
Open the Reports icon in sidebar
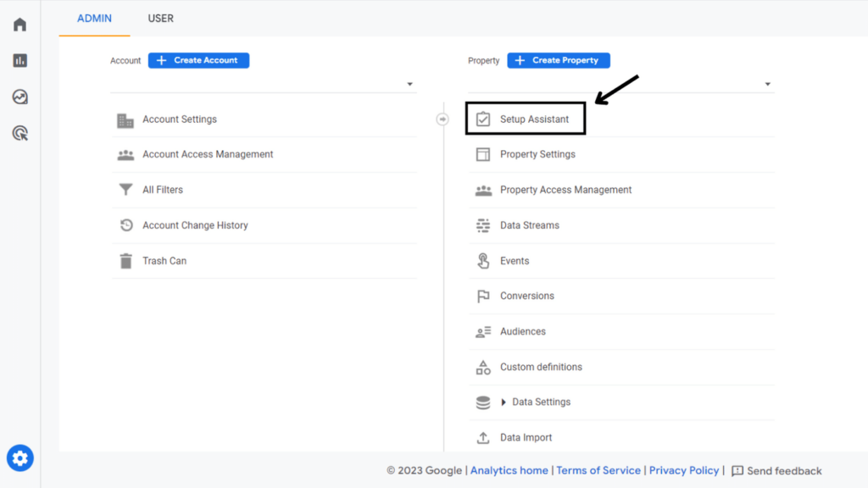(x=19, y=60)
